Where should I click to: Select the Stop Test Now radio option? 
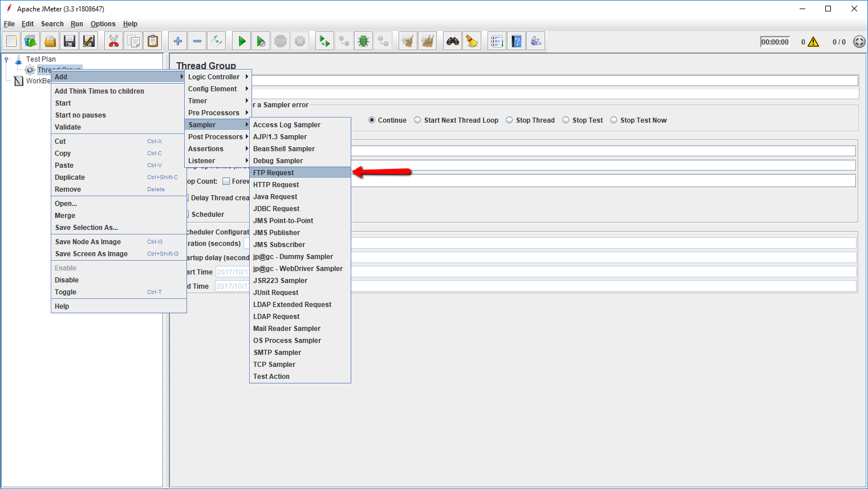coord(614,120)
